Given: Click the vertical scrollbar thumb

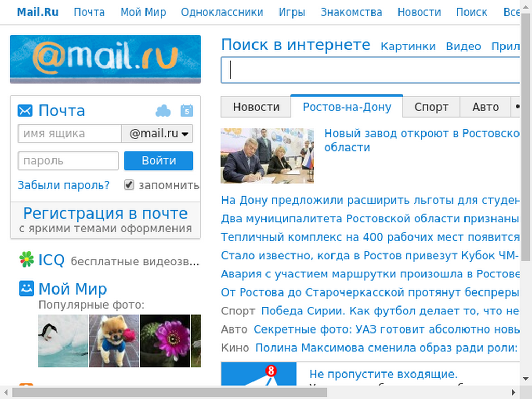Looking at the screenshot, I should (x=526, y=137).
